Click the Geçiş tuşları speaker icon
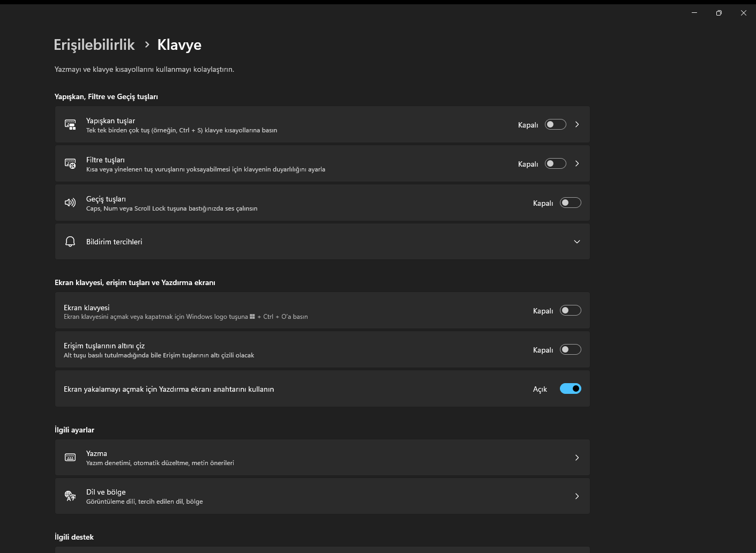The height and width of the screenshot is (553, 756). coord(70,203)
